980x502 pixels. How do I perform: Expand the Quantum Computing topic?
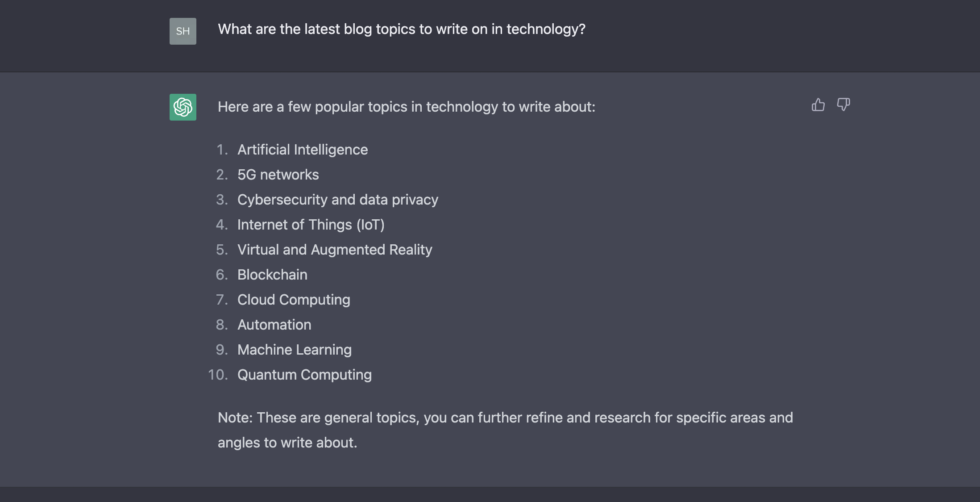tap(304, 374)
